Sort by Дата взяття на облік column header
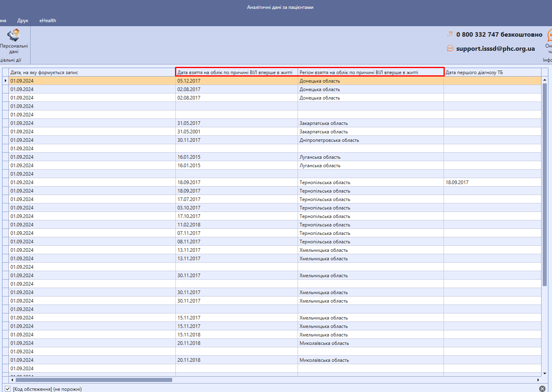 [x=237, y=73]
